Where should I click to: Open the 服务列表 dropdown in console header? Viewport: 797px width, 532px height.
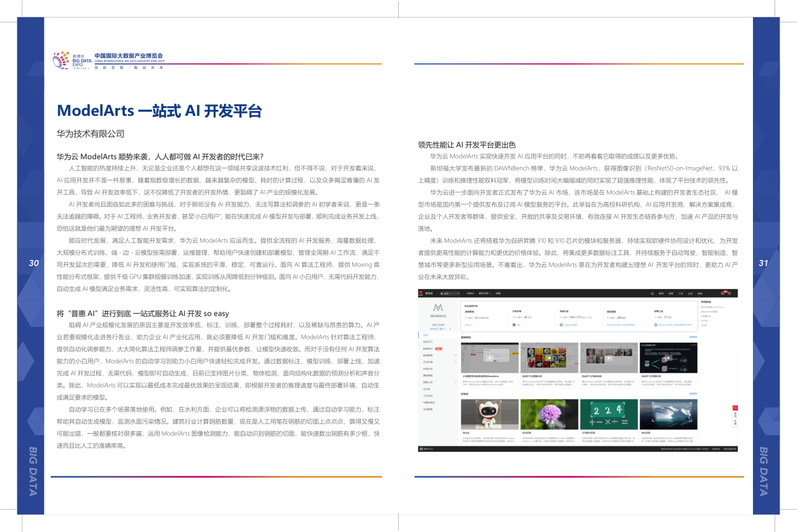484,293
